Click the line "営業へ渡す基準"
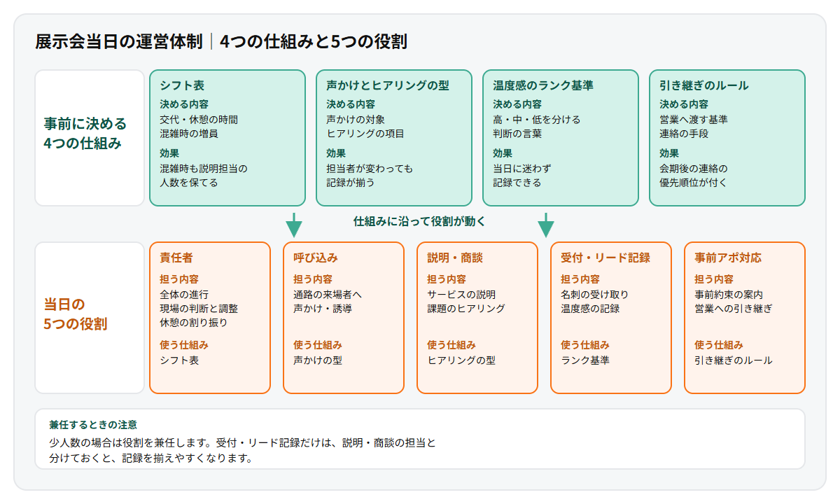This screenshot has width=840, height=504. 694,120
